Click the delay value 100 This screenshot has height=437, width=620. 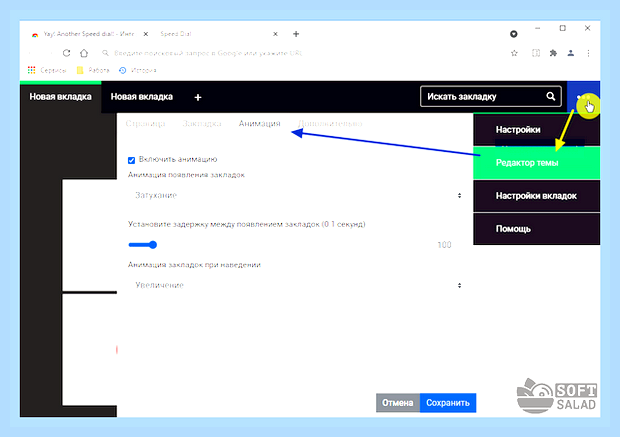tap(444, 245)
